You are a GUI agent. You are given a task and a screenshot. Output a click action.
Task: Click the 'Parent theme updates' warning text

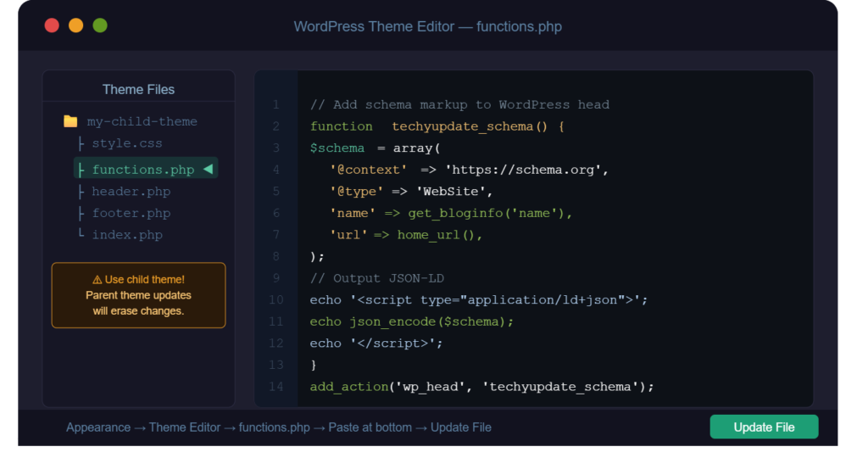pyautogui.click(x=138, y=295)
